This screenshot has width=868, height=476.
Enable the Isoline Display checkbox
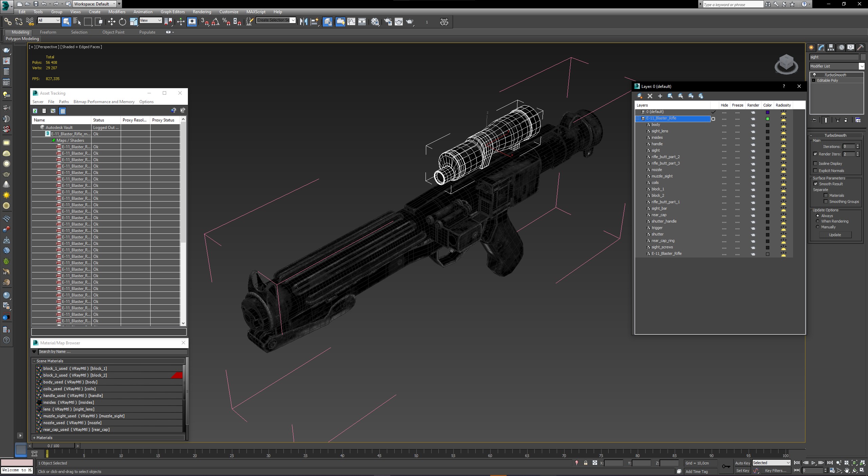pos(815,164)
